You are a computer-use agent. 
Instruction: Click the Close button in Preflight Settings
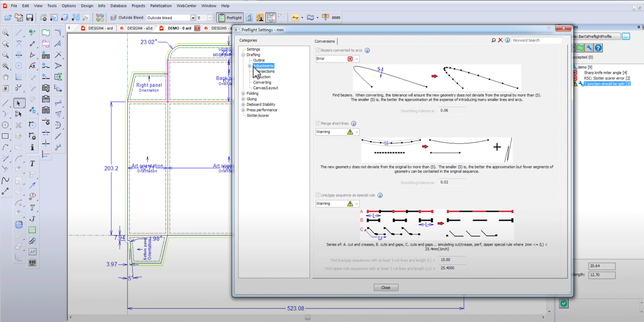coord(386,287)
